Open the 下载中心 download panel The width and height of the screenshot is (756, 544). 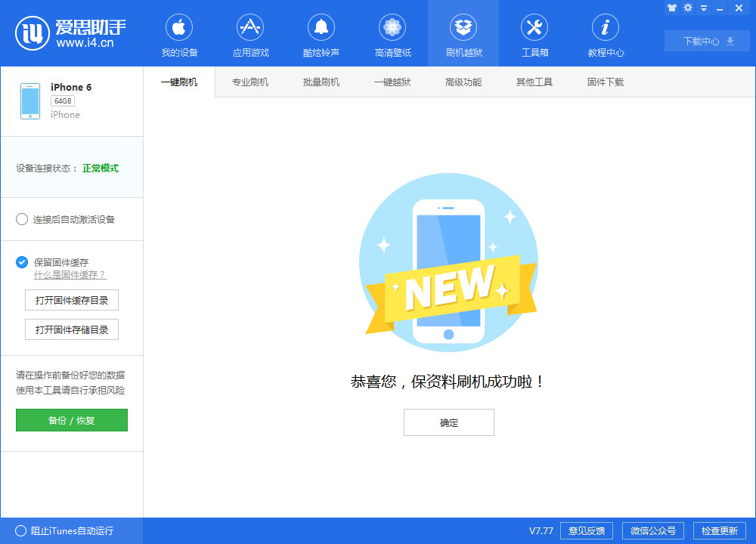[706, 41]
